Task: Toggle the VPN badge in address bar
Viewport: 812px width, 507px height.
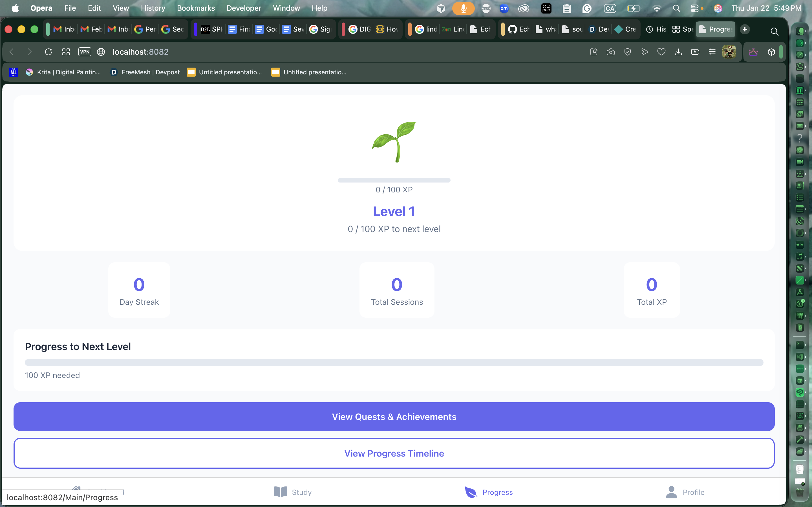Action: [85, 52]
